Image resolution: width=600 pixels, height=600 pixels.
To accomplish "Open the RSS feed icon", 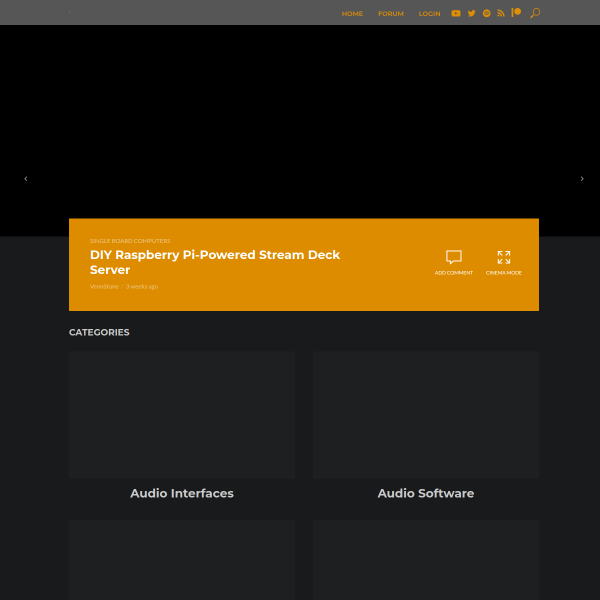I will (x=501, y=13).
